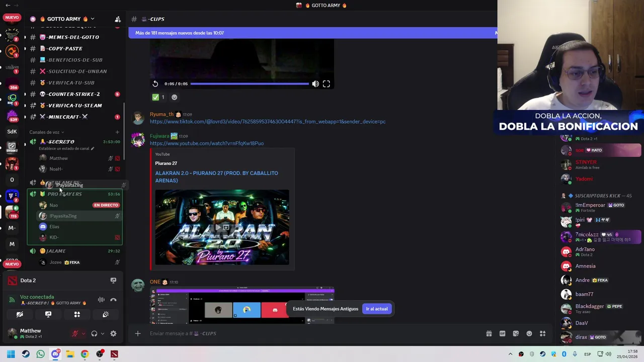Open Ryuma_th's TikTok link
Image resolution: width=644 pixels, height=362 pixels.
(268, 122)
